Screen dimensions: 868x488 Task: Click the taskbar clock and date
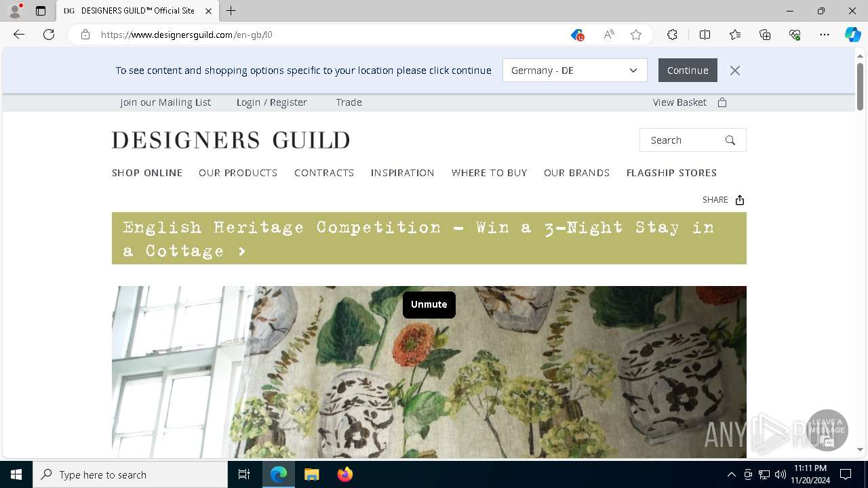click(x=810, y=474)
